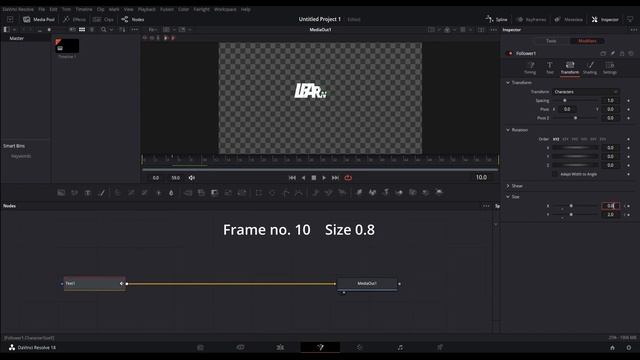Open the Help menu
Image resolution: width=640 pixels, height=360 pixels.
pyautogui.click(x=245, y=9)
